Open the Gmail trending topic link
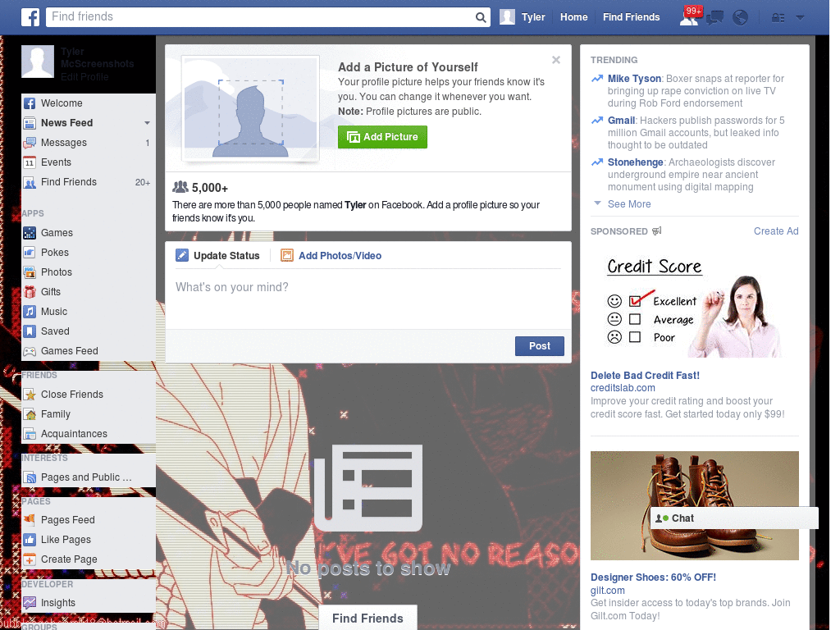This screenshot has width=840, height=630. (621, 121)
